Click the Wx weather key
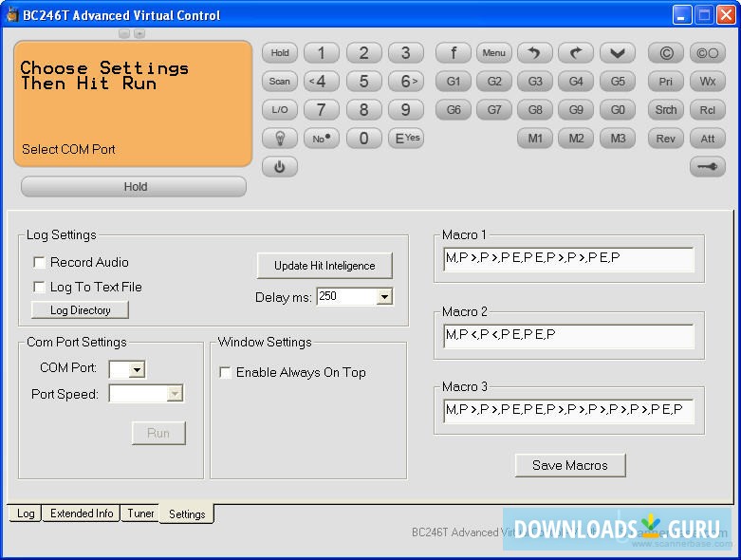This screenshot has width=741, height=560. [708, 82]
